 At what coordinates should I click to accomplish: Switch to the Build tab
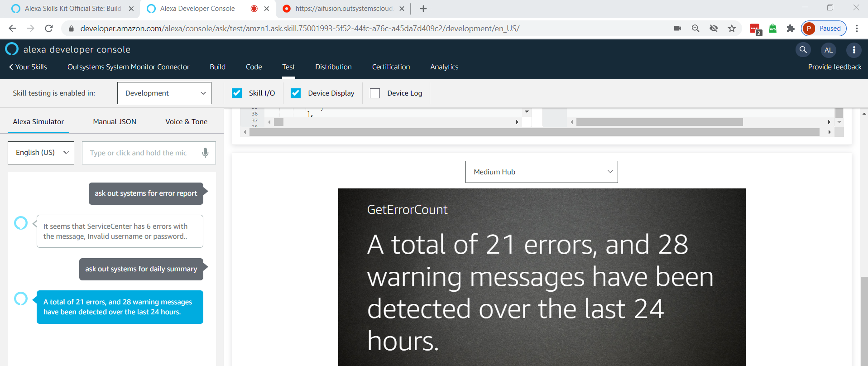click(217, 67)
